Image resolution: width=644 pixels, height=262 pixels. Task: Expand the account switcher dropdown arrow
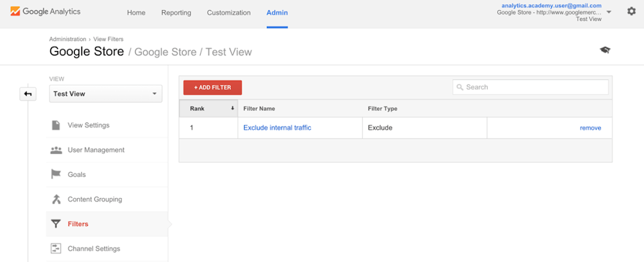pos(609,12)
